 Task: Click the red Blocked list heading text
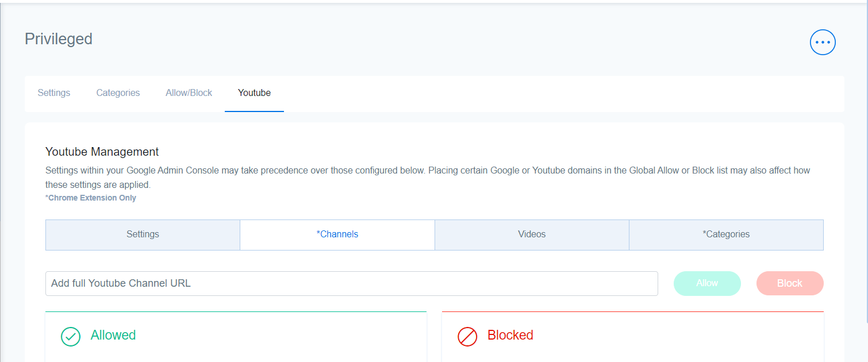coord(510,335)
